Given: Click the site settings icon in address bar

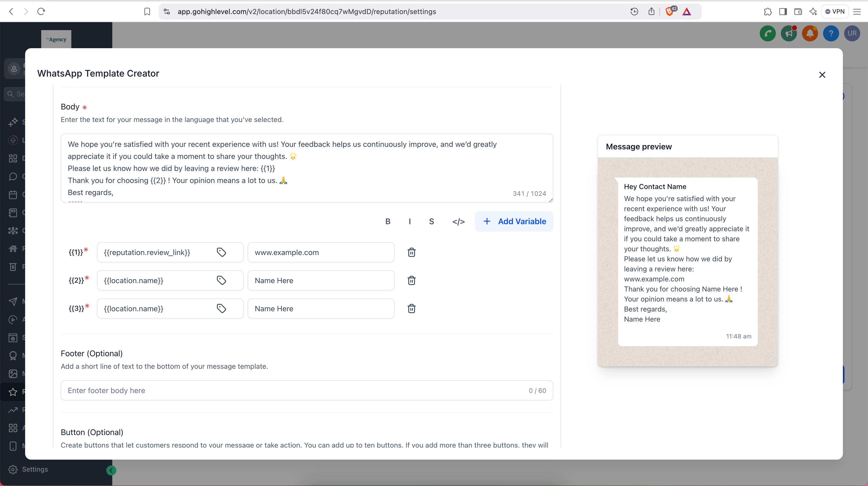Looking at the screenshot, I should tap(167, 12).
